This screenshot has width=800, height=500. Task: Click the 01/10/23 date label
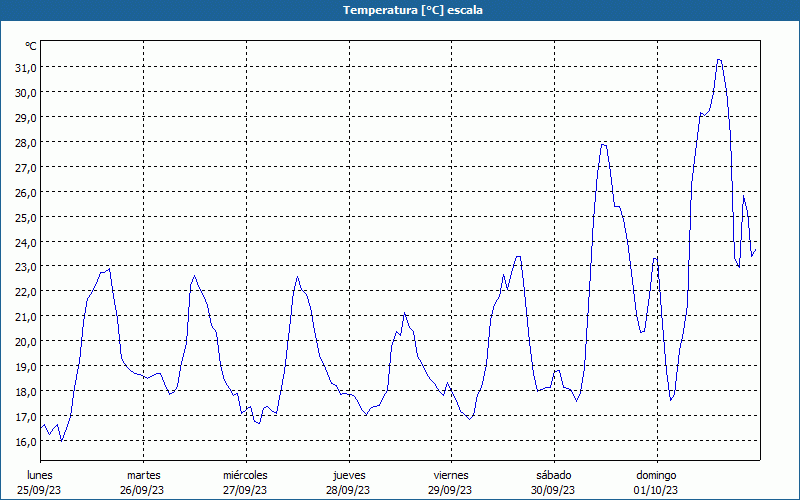click(656, 490)
